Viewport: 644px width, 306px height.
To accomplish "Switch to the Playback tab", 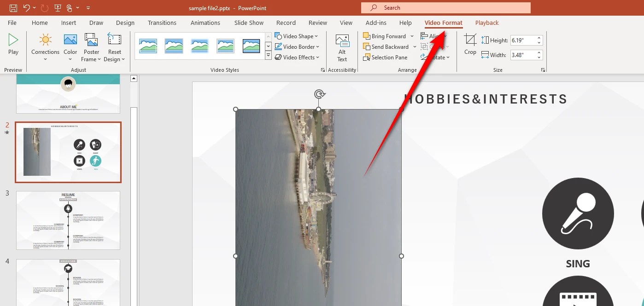I will (486, 23).
